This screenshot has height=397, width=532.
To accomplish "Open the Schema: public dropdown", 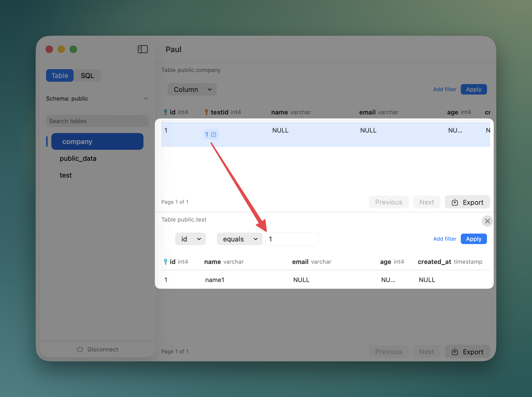I will click(x=146, y=98).
